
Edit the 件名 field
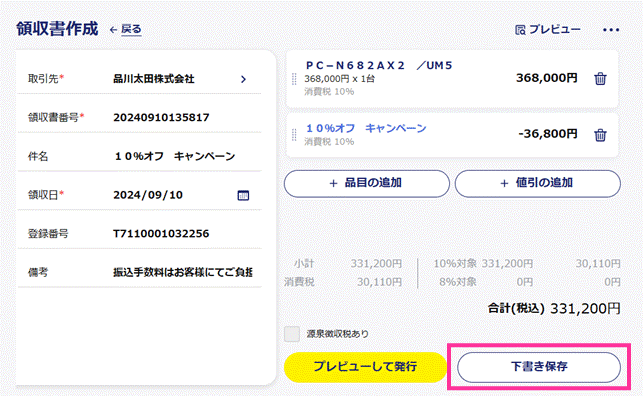pos(175,156)
